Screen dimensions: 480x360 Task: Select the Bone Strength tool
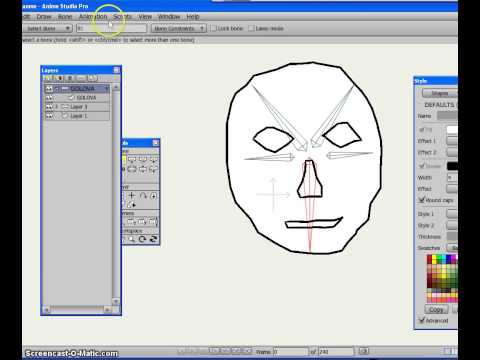pos(143,169)
